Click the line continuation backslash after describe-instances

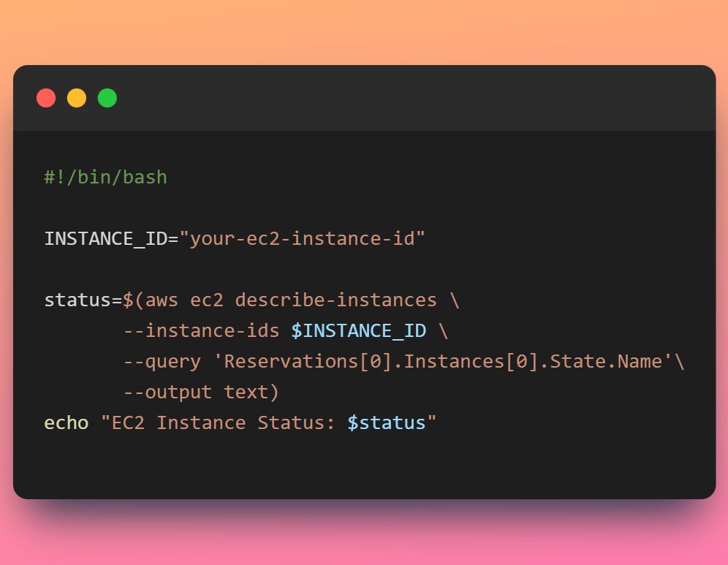(456, 300)
